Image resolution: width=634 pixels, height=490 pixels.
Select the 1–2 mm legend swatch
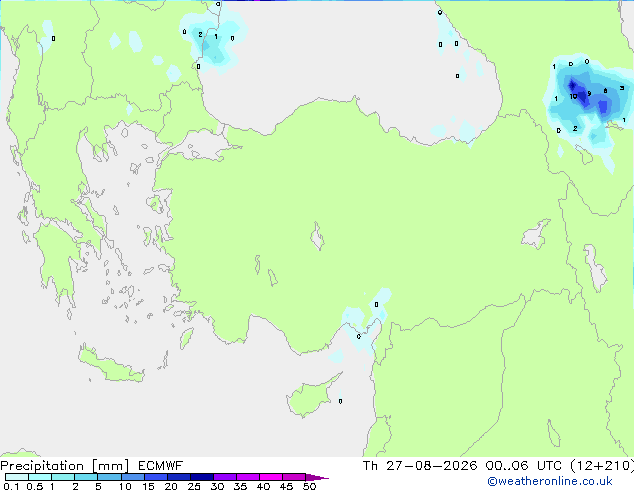pyautogui.click(x=63, y=477)
